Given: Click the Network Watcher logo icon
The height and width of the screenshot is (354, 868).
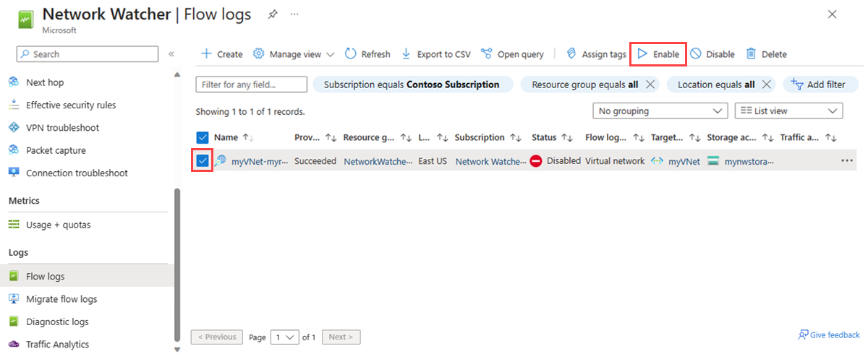Looking at the screenshot, I should point(25,20).
